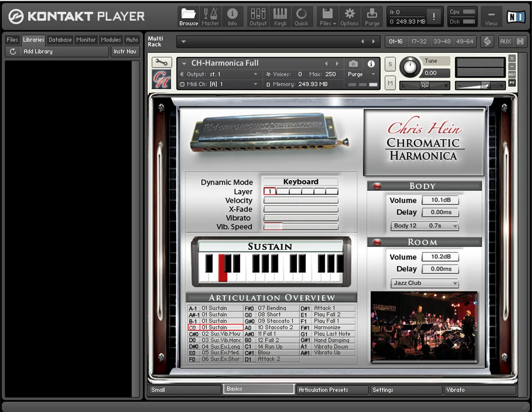Image resolution: width=532 pixels, height=412 pixels.
Task: Switch to the Auto tab
Action: (132, 40)
